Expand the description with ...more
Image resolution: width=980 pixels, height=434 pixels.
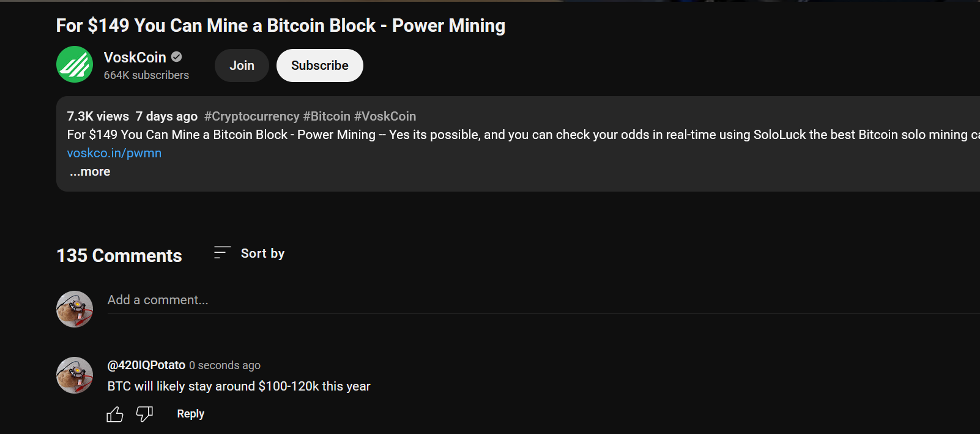point(90,172)
